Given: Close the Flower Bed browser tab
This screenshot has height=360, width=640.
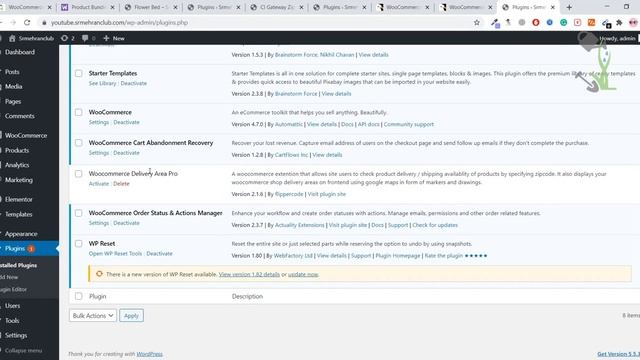Looking at the screenshot, I should (176, 7).
